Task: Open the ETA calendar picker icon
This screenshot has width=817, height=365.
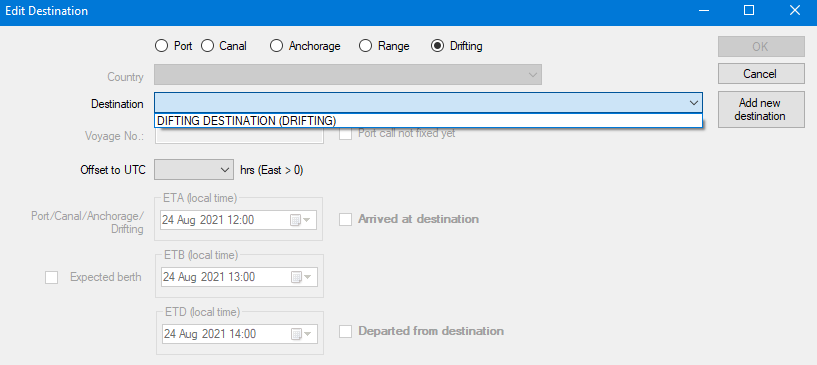Action: 300,220
